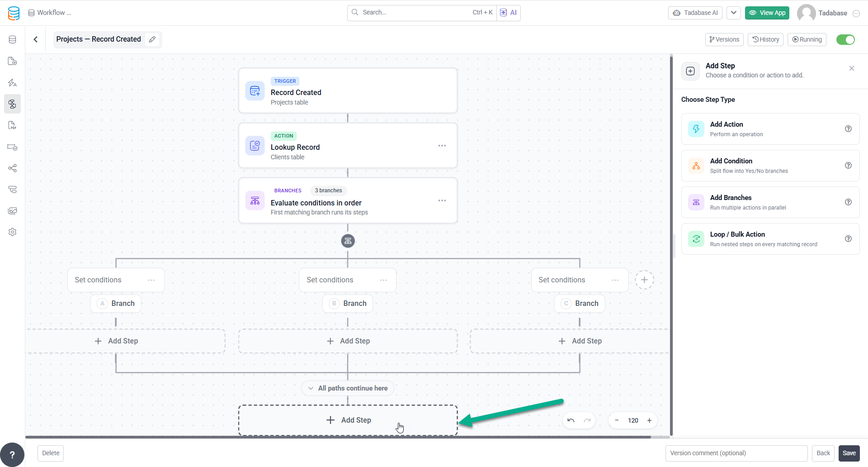Open the user account menu dots
The image size is (868, 467).
pos(856,14)
